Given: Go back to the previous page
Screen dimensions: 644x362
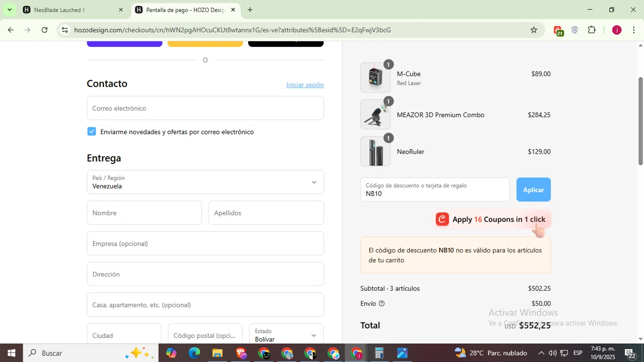Looking at the screenshot, I should [x=11, y=30].
